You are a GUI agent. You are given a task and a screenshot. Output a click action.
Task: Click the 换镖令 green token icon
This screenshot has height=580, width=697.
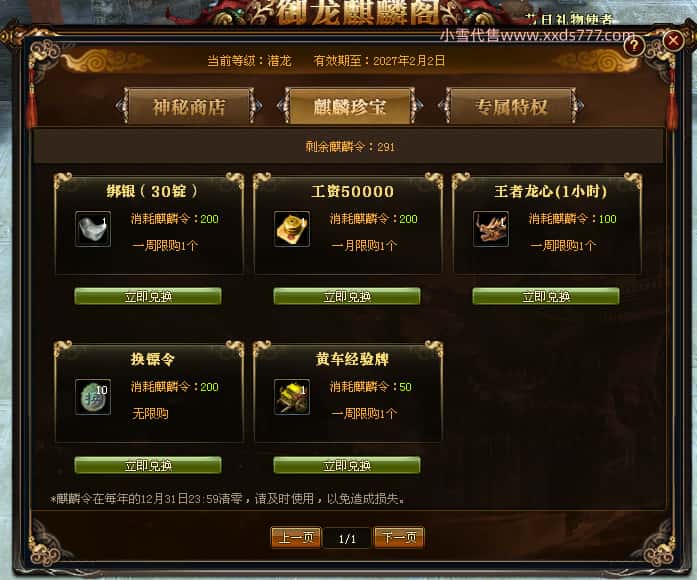93,397
